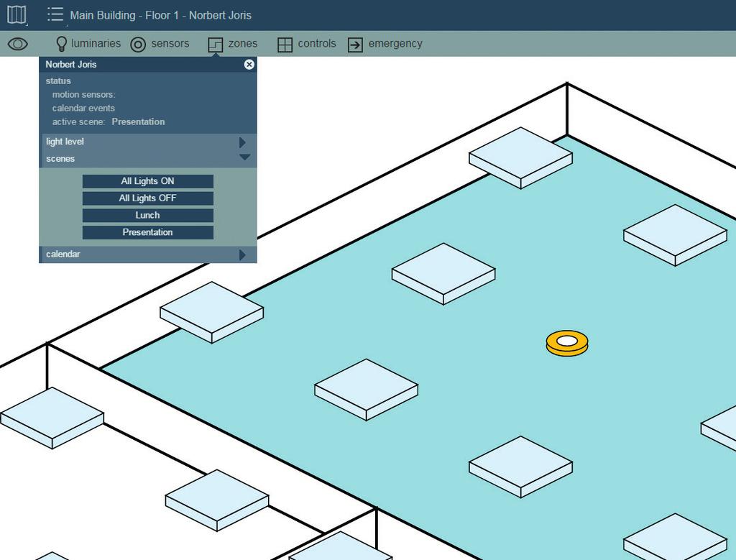Activate the Presentation scene button

click(x=148, y=232)
